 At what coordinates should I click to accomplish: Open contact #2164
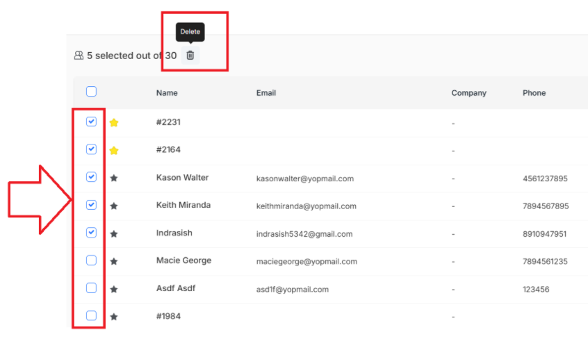pos(168,149)
